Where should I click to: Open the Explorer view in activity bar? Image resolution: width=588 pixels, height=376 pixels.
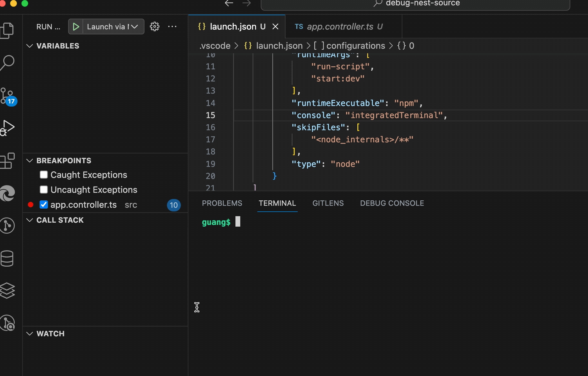pos(7,30)
